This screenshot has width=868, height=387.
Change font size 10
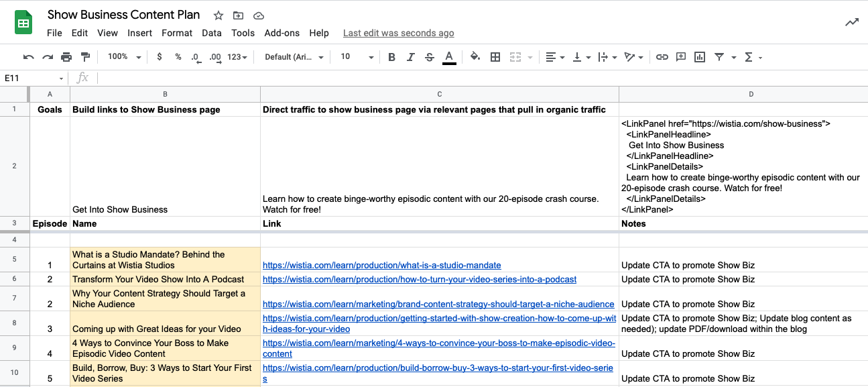click(357, 57)
